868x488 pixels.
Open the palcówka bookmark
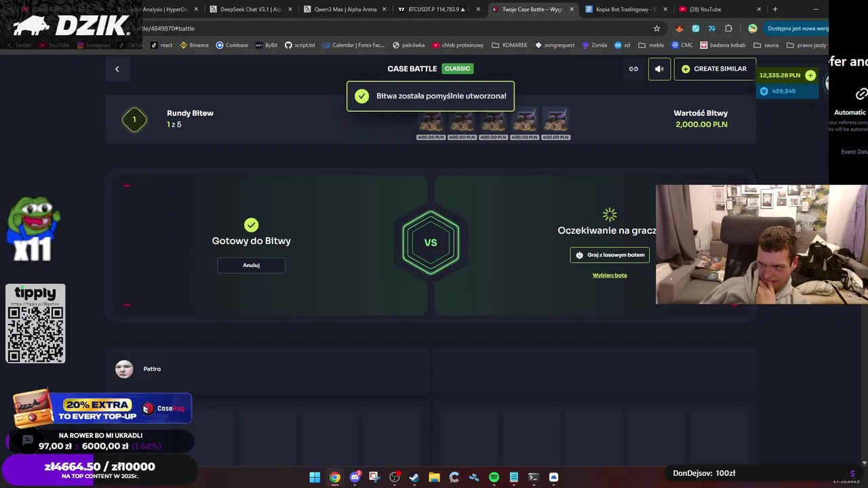[408, 45]
